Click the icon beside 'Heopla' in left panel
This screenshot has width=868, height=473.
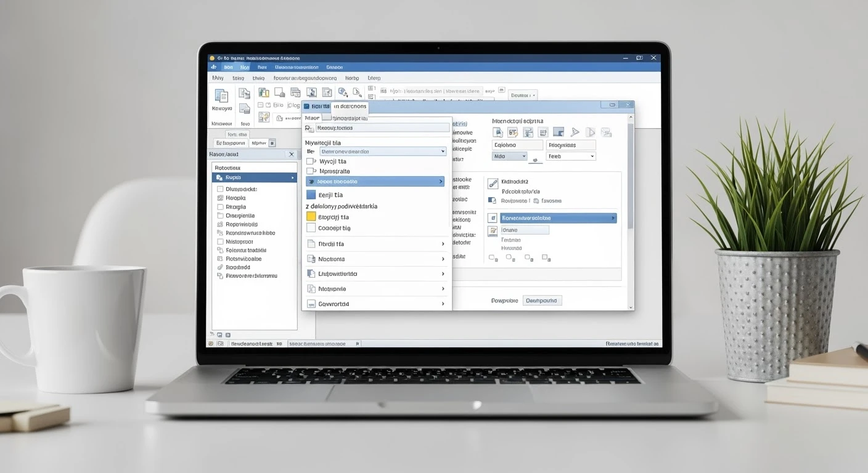tap(220, 198)
